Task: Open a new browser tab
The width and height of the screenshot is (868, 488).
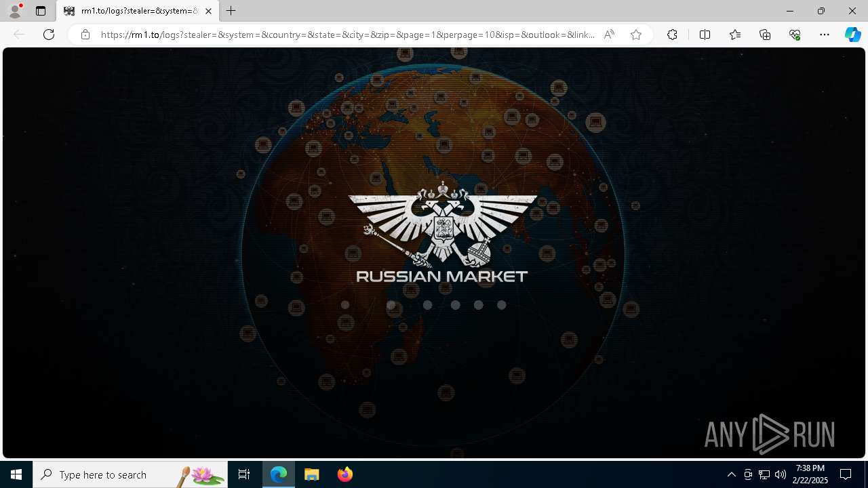Action: tap(231, 11)
